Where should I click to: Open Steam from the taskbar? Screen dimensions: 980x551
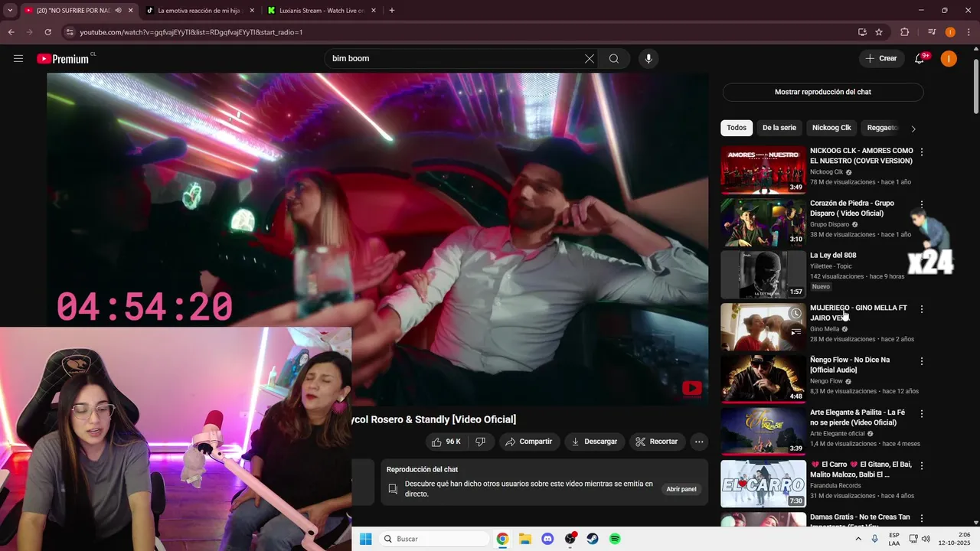[593, 539]
